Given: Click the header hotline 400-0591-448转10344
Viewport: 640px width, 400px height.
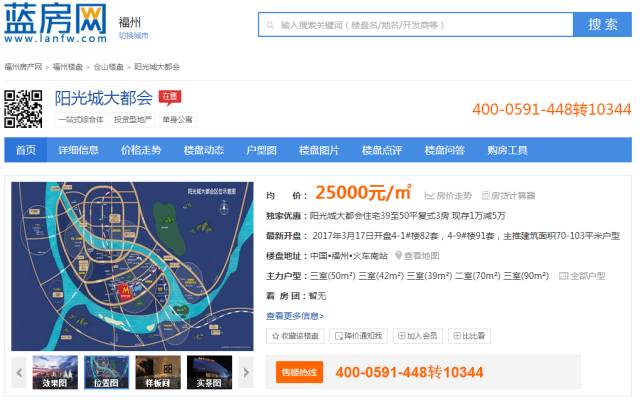Looking at the screenshot, I should point(552,109).
